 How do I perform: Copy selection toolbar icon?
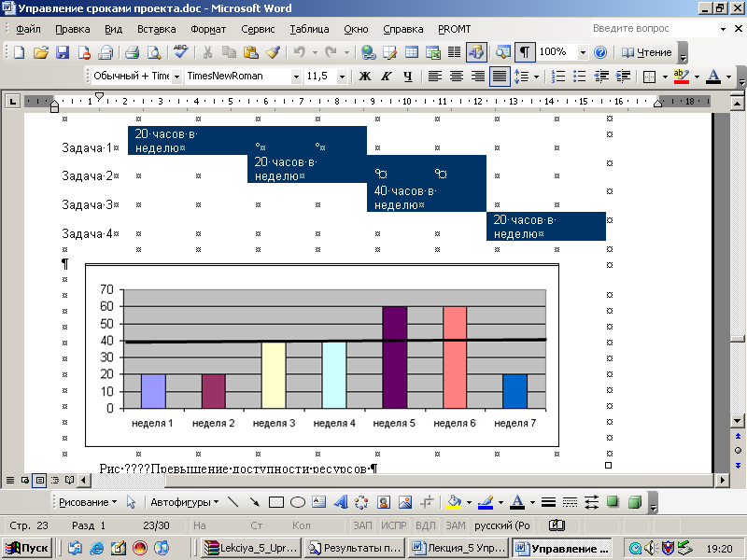[229, 52]
